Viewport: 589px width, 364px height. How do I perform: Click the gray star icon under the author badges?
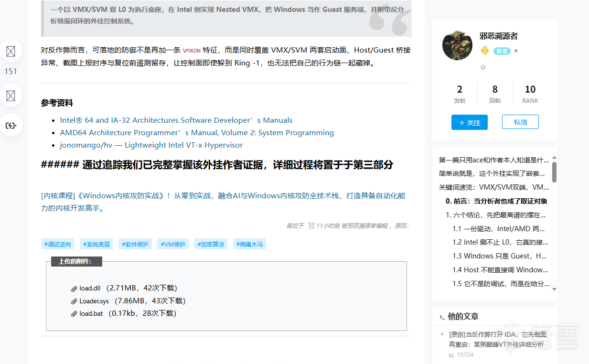click(483, 67)
